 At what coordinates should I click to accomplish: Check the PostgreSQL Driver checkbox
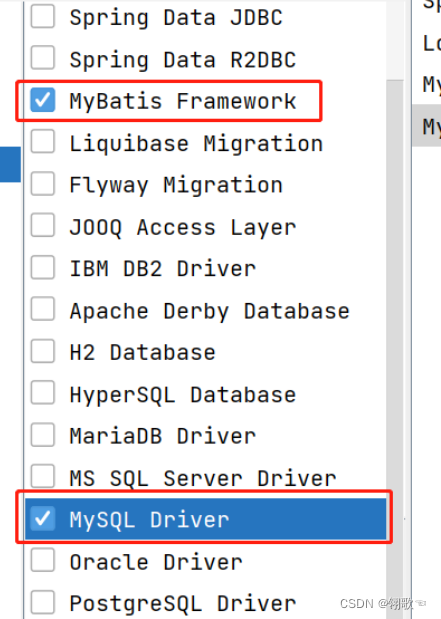(x=43, y=602)
